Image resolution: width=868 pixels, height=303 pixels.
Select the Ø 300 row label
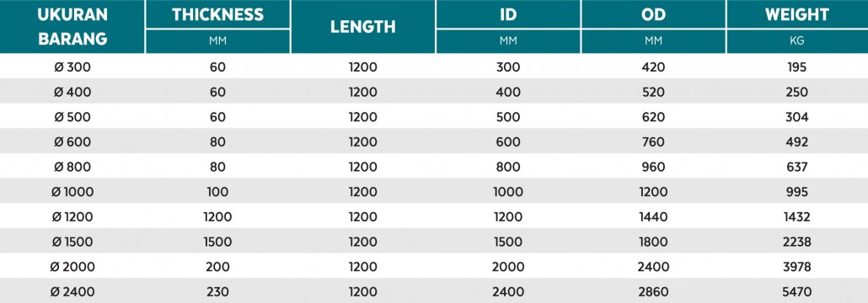[x=72, y=67]
